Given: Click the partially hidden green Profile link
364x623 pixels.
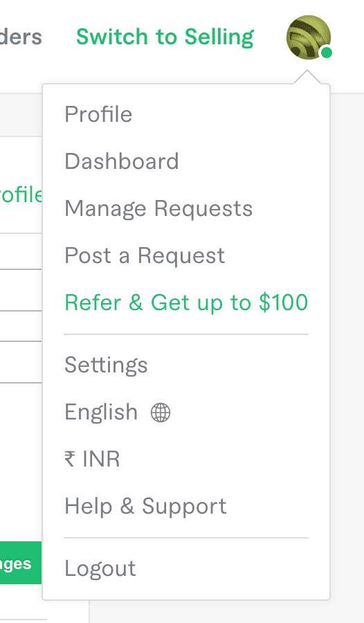Looking at the screenshot, I should pyautogui.click(x=21, y=195).
